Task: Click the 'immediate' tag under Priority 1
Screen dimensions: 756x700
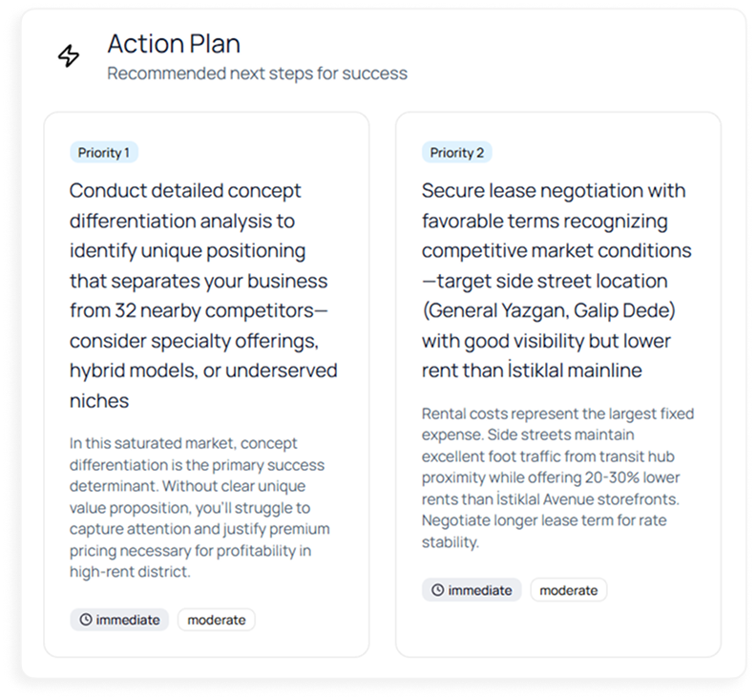Action: click(119, 620)
